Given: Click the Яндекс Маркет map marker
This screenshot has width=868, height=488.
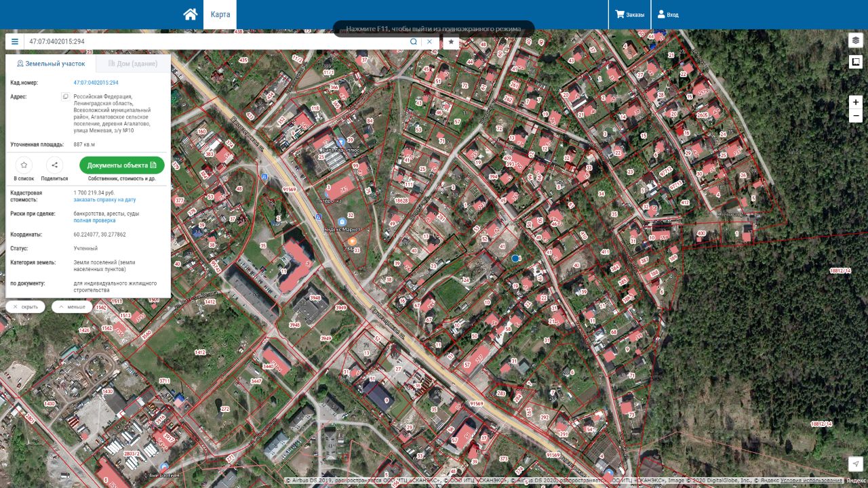Looking at the screenshot, I should tap(342, 222).
